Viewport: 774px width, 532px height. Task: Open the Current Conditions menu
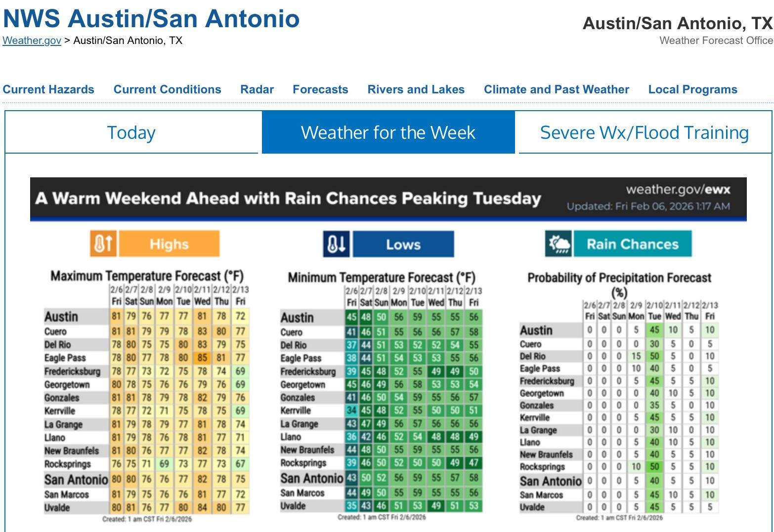point(167,89)
